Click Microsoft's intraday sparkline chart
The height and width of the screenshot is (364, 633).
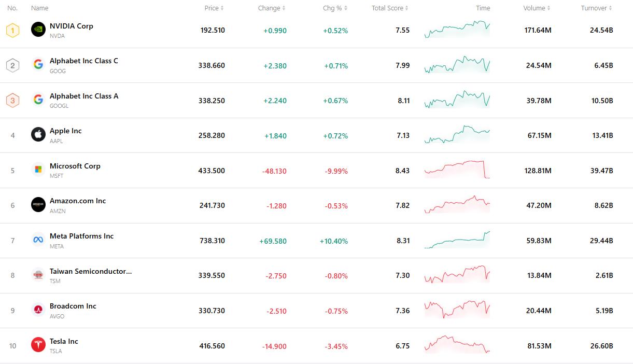click(457, 170)
